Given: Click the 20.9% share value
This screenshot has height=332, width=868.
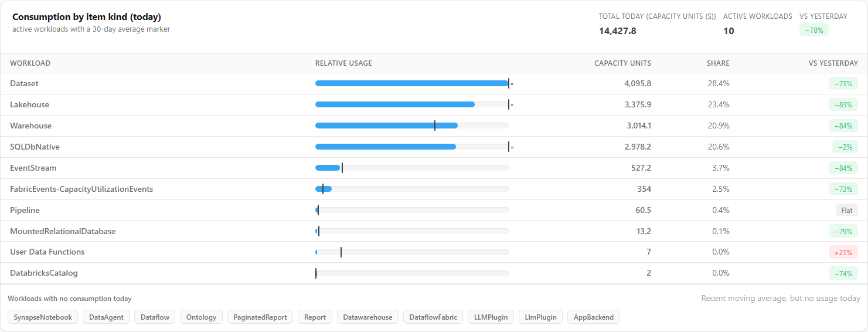Looking at the screenshot, I should pos(719,126).
